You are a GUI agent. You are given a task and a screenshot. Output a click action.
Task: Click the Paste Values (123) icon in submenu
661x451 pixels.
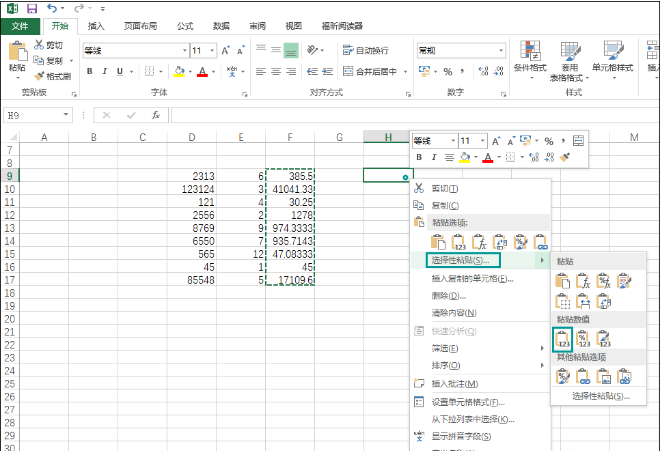(564, 337)
